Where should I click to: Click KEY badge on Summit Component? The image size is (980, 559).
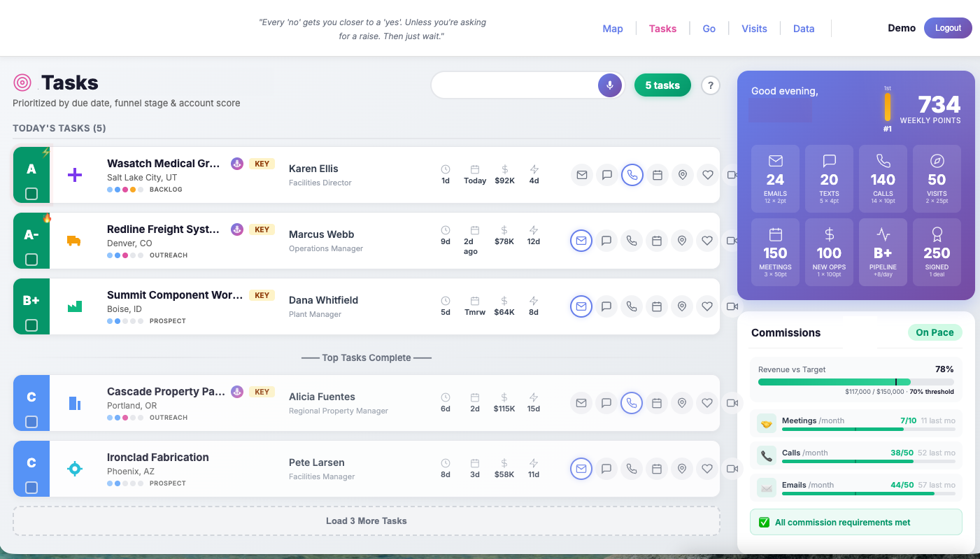click(262, 295)
